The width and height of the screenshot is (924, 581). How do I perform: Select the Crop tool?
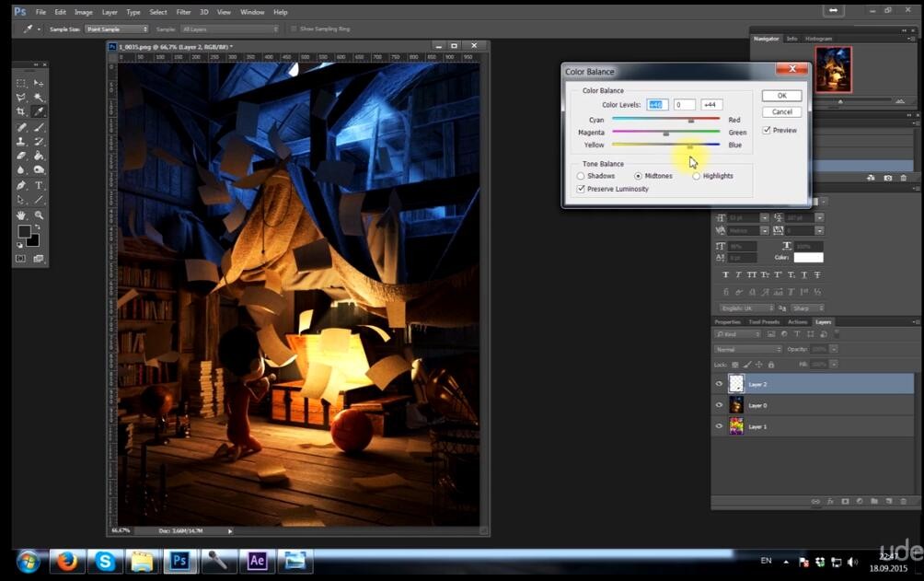(21, 111)
